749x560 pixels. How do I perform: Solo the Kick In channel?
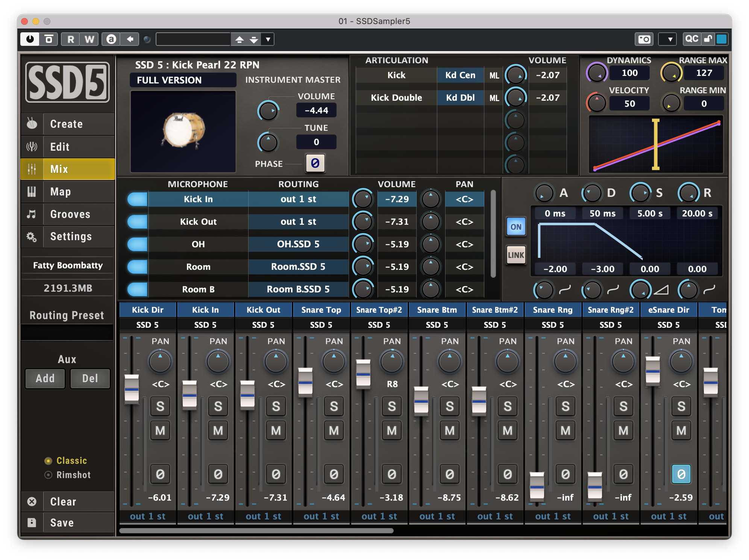tap(218, 406)
